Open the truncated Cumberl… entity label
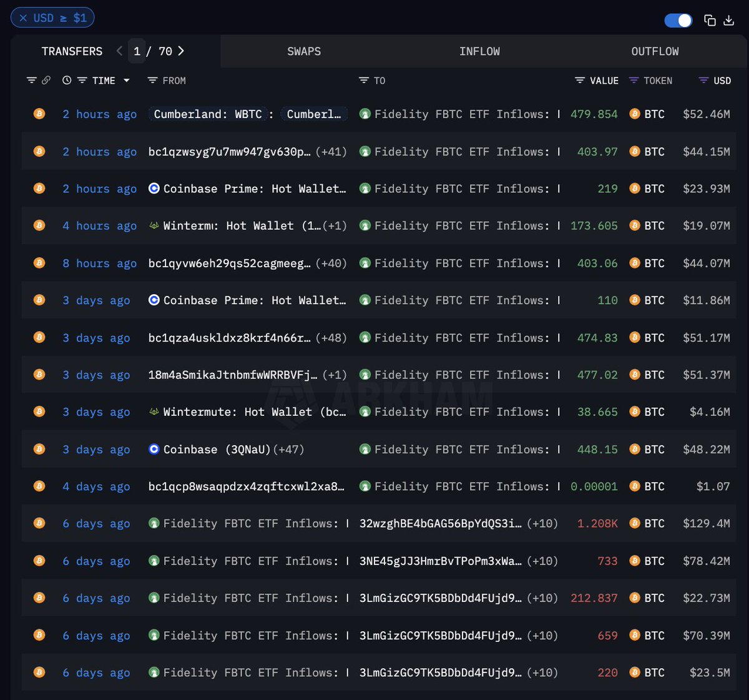Screen dimensions: 749x700 click(x=314, y=114)
